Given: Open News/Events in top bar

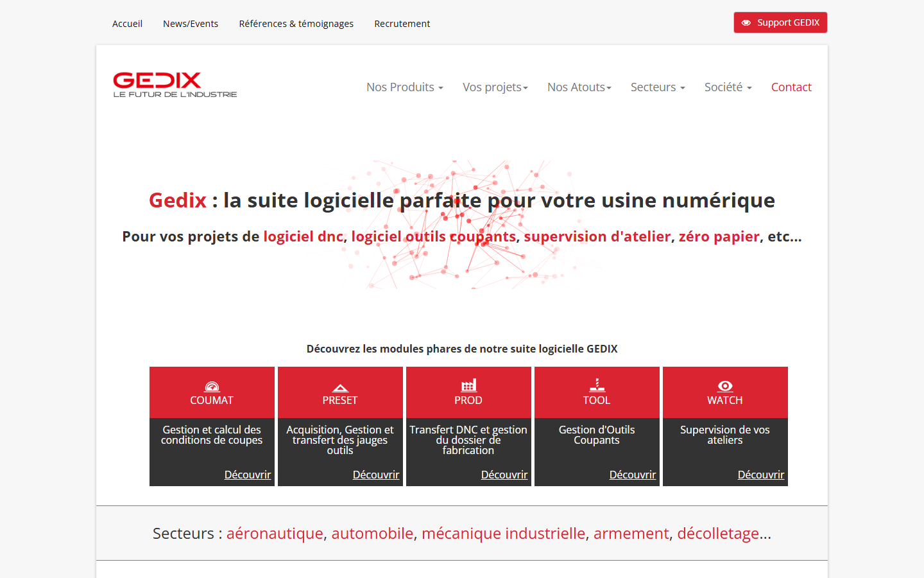Looking at the screenshot, I should 191,24.
